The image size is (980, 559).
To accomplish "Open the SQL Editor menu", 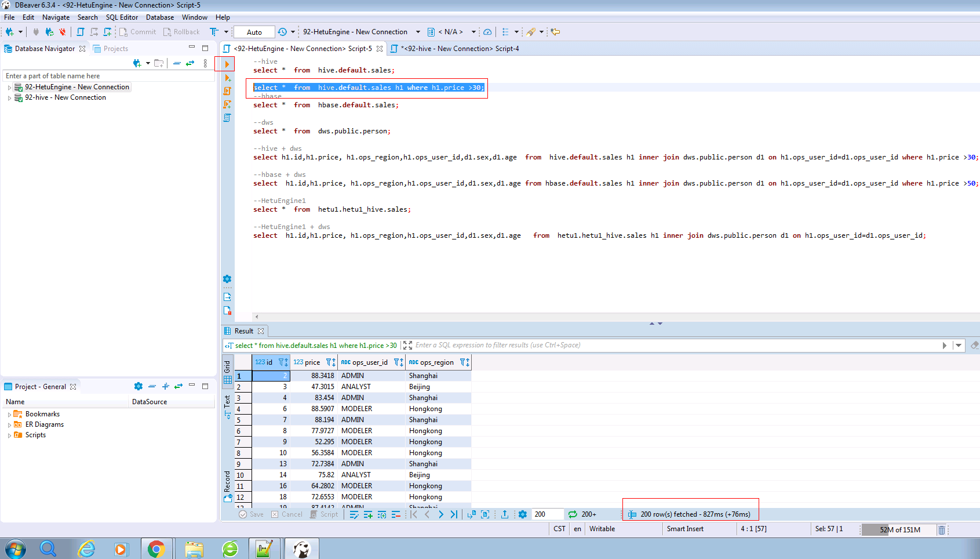I will [x=122, y=17].
